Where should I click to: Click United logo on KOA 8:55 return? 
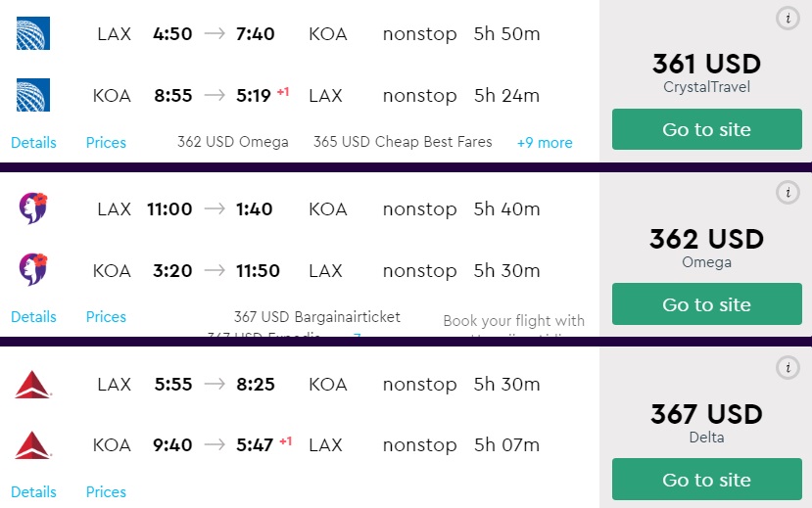[33, 96]
